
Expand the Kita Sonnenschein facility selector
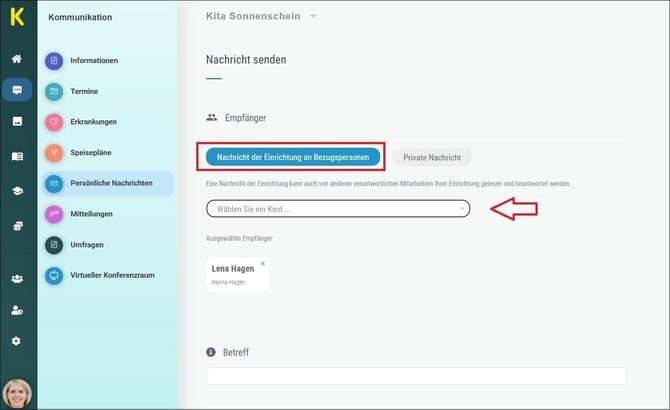coord(261,16)
